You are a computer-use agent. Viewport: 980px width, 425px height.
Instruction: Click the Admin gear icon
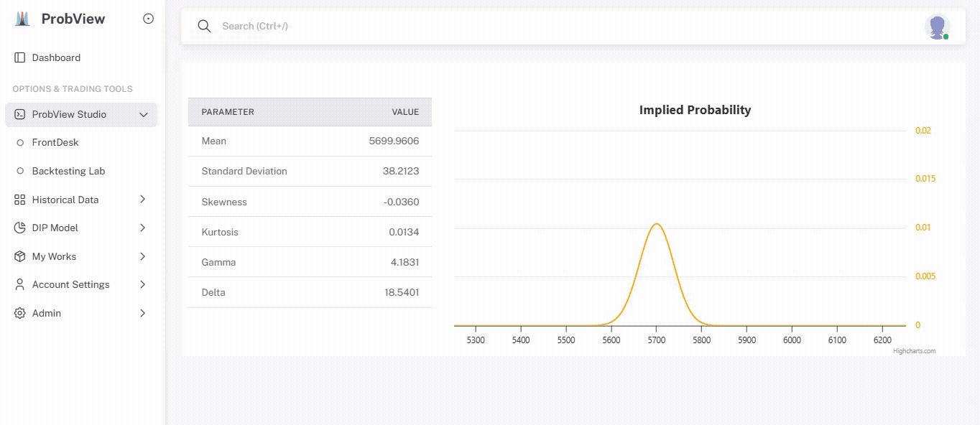click(19, 313)
